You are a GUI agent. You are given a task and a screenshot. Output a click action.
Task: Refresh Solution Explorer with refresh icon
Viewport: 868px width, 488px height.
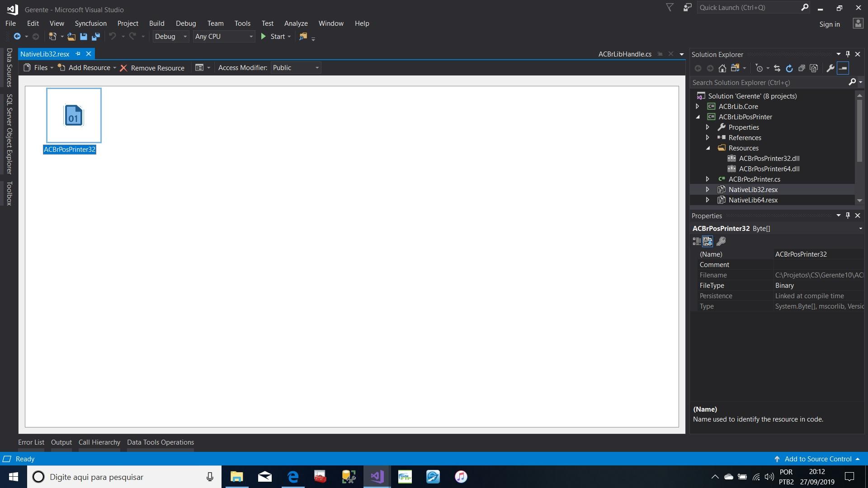click(789, 68)
